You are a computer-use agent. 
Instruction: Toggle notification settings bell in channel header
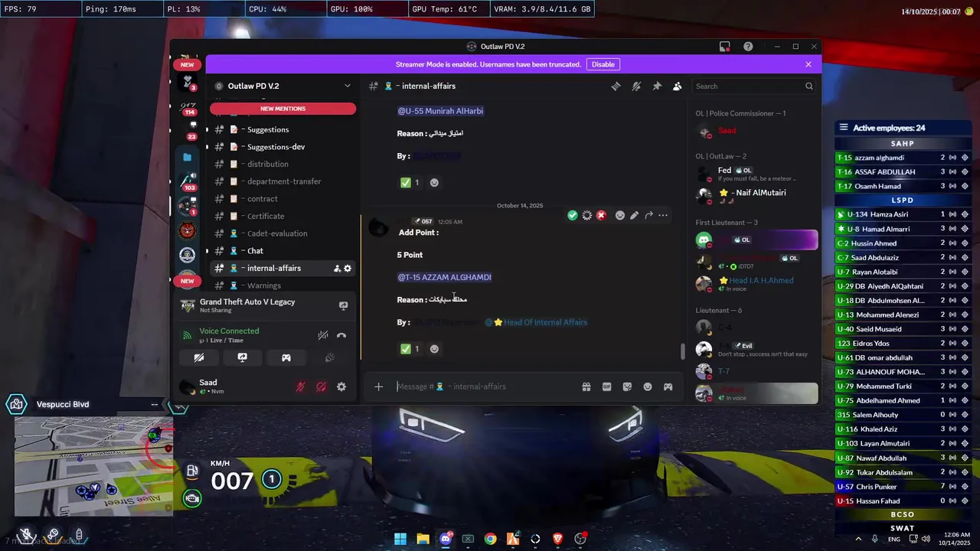(x=636, y=86)
